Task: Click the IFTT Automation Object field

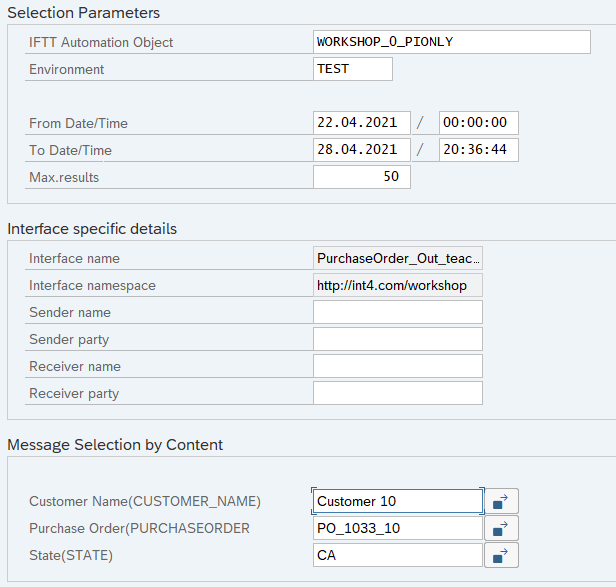Action: (x=451, y=42)
